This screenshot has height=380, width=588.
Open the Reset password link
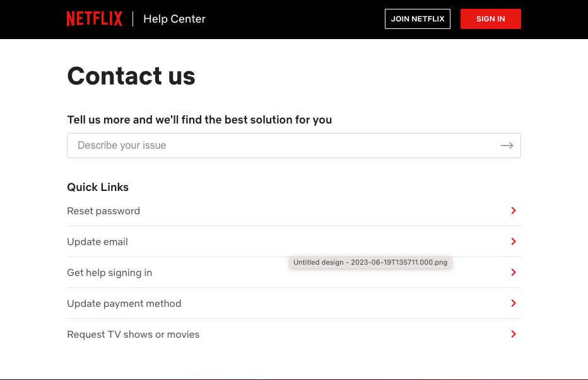click(103, 211)
